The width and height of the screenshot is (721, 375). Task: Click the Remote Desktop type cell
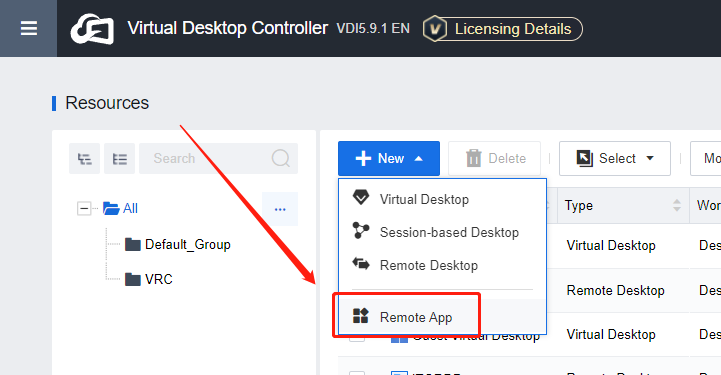615,290
